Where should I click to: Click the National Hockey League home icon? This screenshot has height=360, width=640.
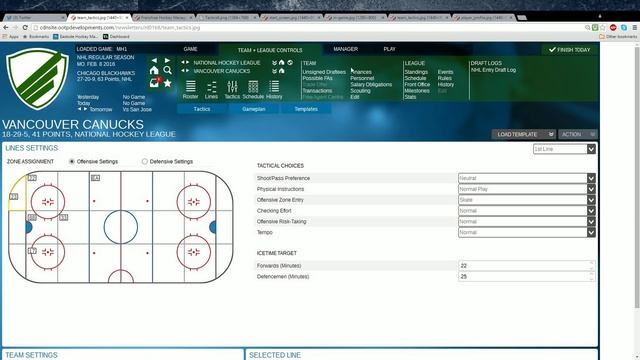[282, 62]
